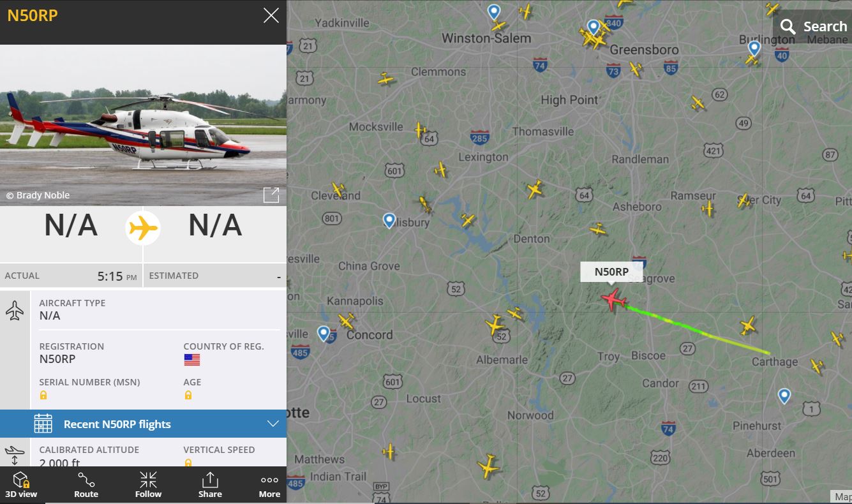
Task: Click the helicopter photo thumbnail
Action: click(143, 125)
